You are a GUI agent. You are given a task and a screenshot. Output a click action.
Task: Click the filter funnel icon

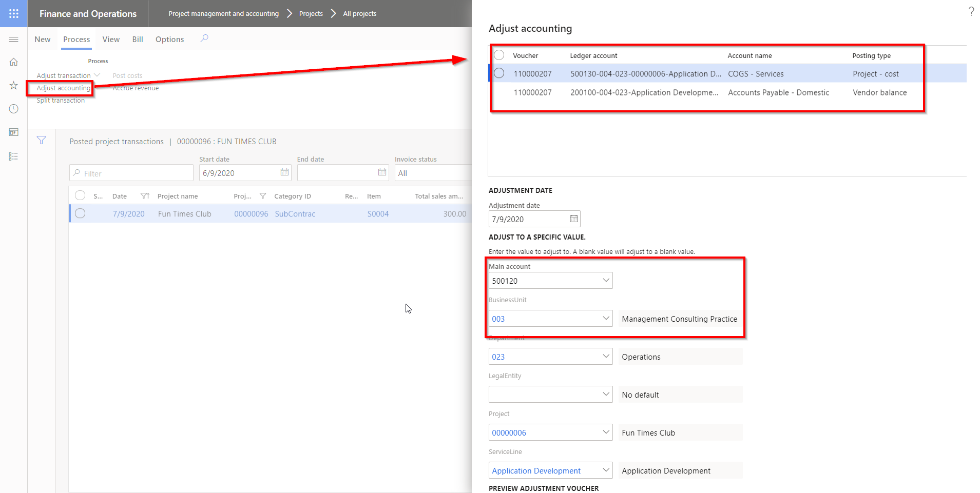click(41, 140)
